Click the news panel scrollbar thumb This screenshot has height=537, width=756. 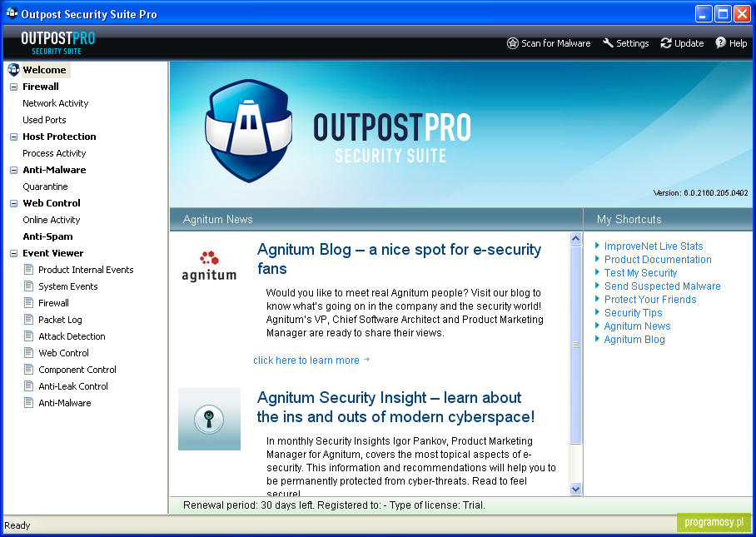click(x=575, y=345)
